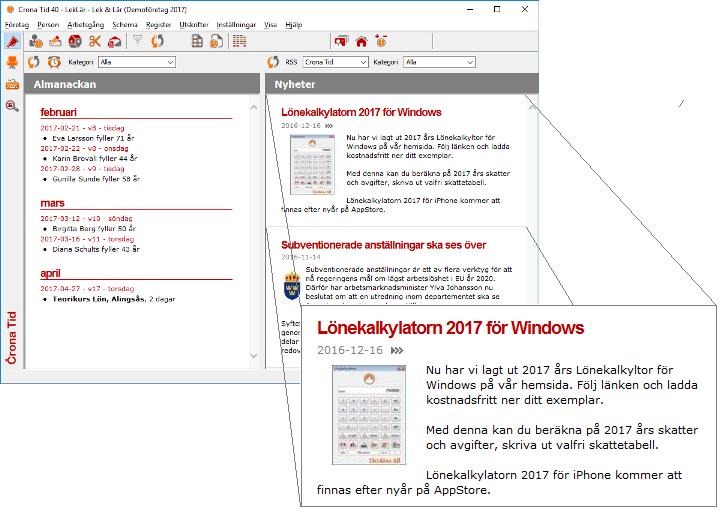
Task: Click the timer with plus-minus toolbar icon
Action: pos(381,41)
